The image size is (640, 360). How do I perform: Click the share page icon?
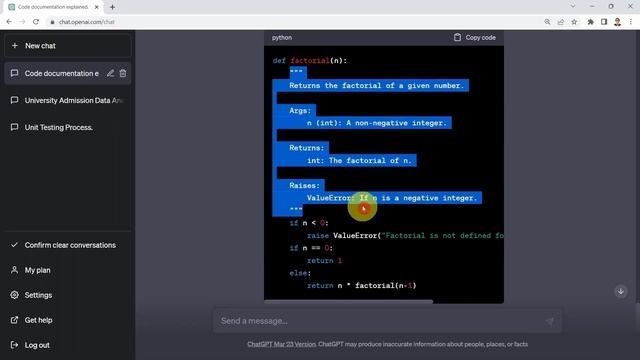coord(561,22)
